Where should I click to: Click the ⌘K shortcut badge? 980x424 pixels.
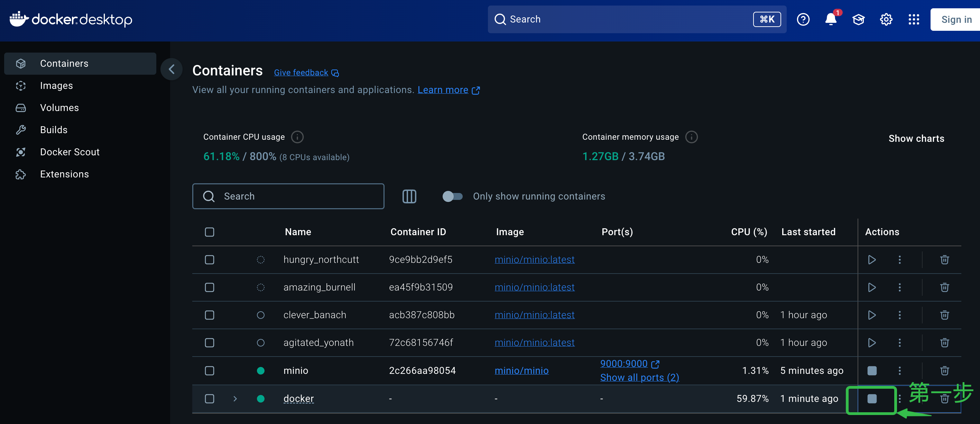pyautogui.click(x=767, y=19)
